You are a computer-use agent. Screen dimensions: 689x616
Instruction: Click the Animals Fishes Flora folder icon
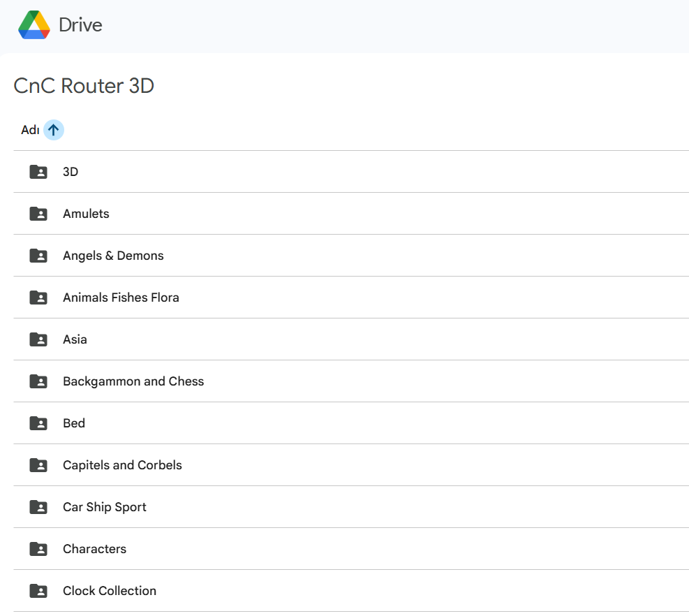click(38, 298)
